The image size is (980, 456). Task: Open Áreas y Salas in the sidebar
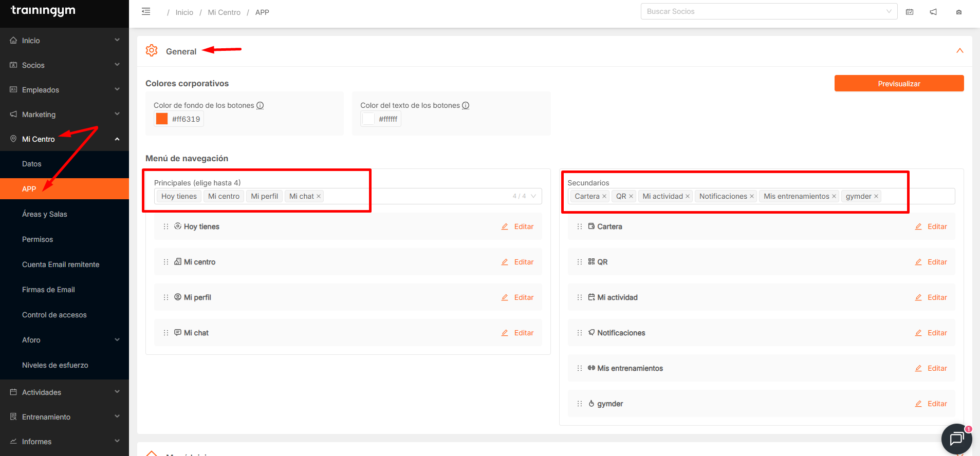point(45,214)
